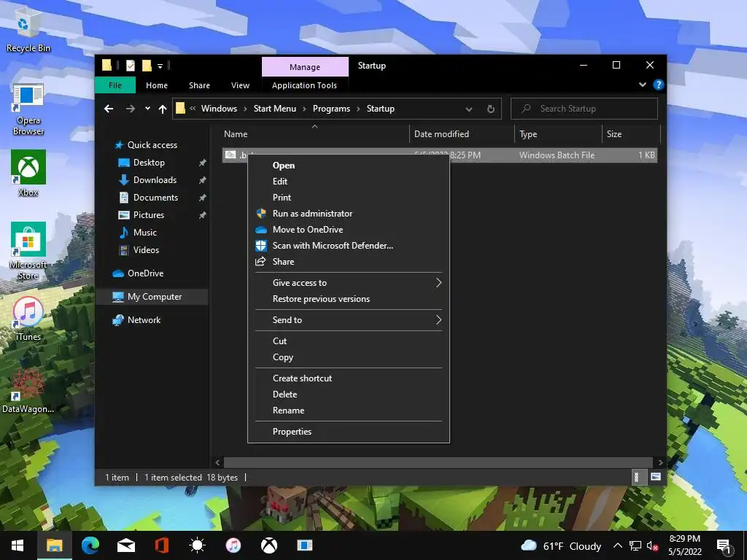Open the network tray icon
747x560 pixels.
635,545
